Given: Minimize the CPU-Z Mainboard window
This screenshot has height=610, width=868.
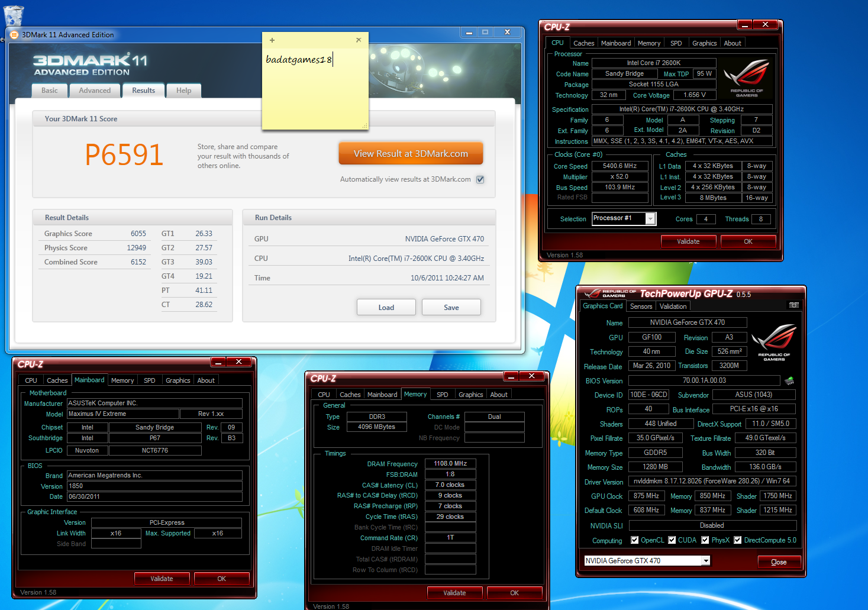Looking at the screenshot, I should pos(218,362).
